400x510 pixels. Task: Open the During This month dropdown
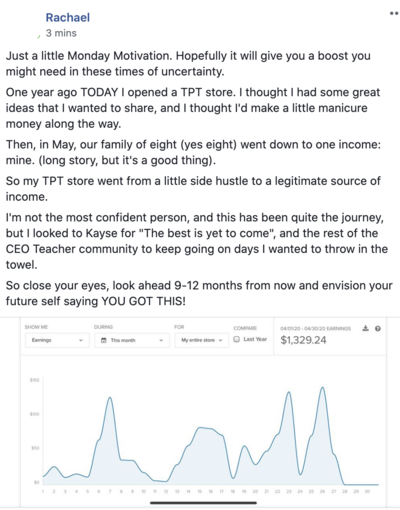[x=133, y=340]
